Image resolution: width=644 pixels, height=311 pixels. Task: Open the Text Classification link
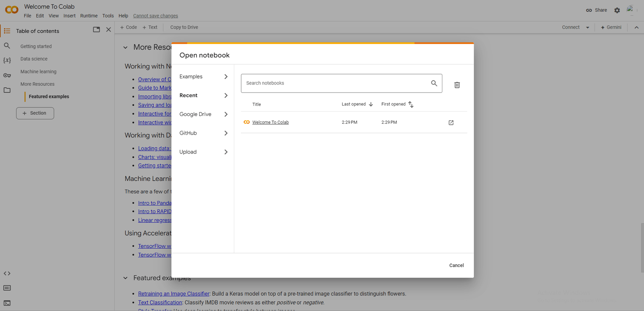tap(160, 303)
